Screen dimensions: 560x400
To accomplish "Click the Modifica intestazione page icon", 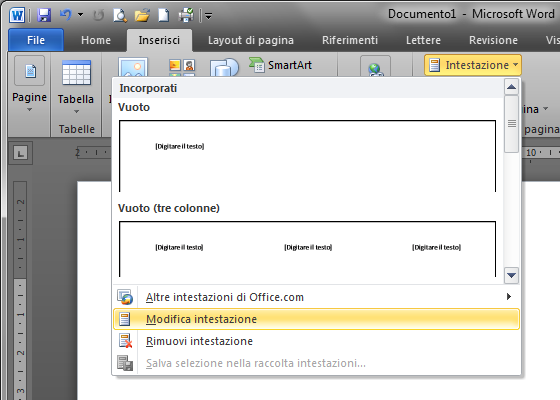I will point(124,319).
